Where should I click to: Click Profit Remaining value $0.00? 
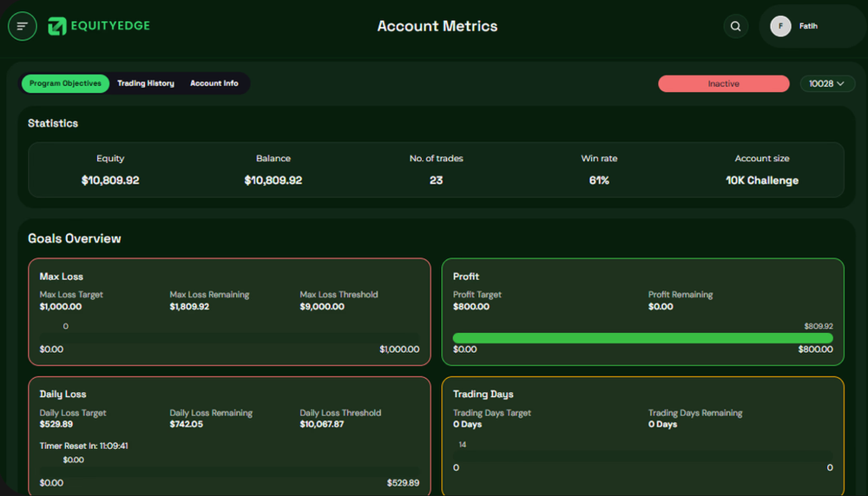(x=661, y=306)
